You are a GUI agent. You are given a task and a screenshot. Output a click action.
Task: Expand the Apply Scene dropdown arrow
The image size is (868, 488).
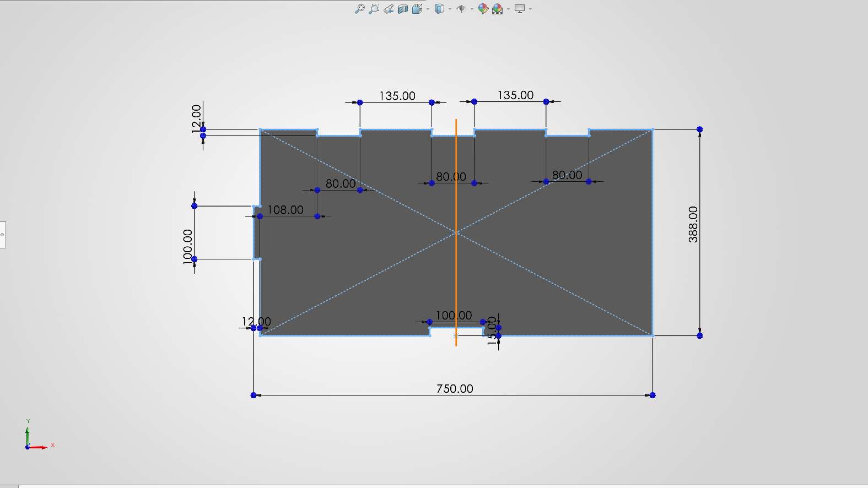coord(508,9)
